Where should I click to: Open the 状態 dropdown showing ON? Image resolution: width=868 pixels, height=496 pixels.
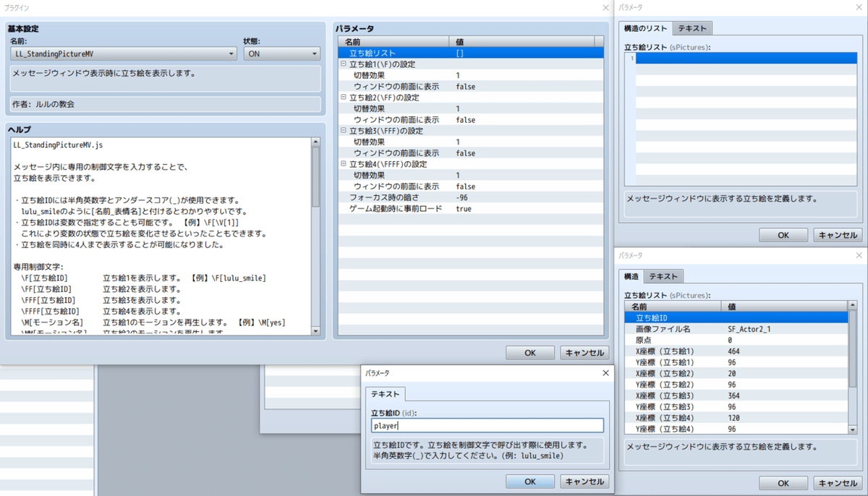pyautogui.click(x=314, y=54)
